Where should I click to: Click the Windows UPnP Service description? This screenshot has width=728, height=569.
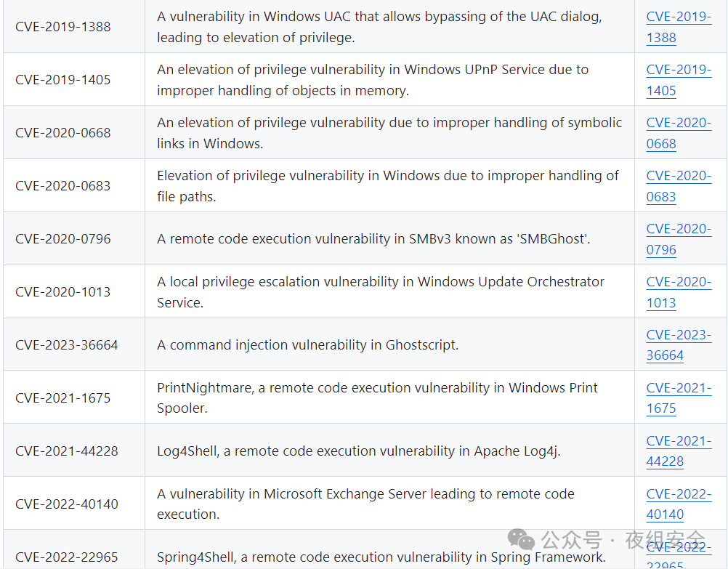[373, 80]
